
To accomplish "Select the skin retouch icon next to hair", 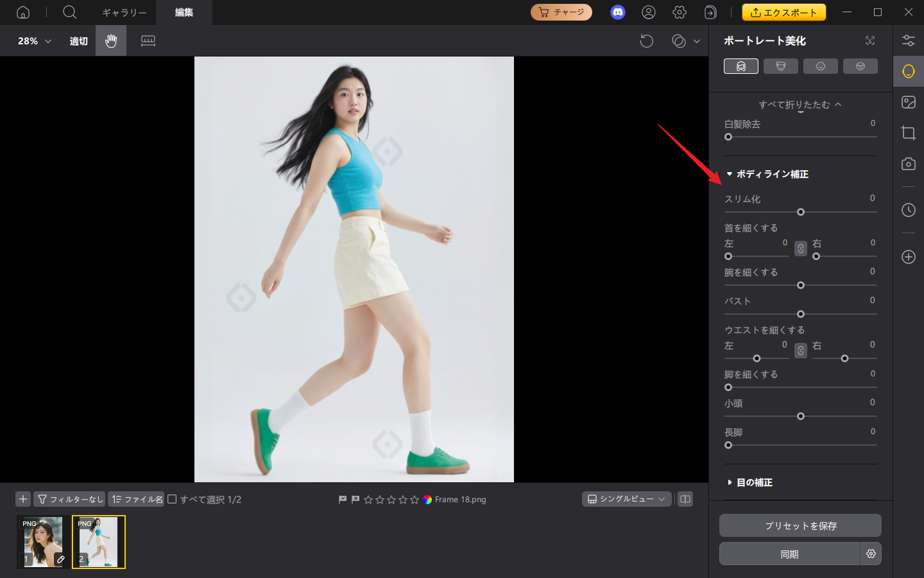I will [x=821, y=66].
